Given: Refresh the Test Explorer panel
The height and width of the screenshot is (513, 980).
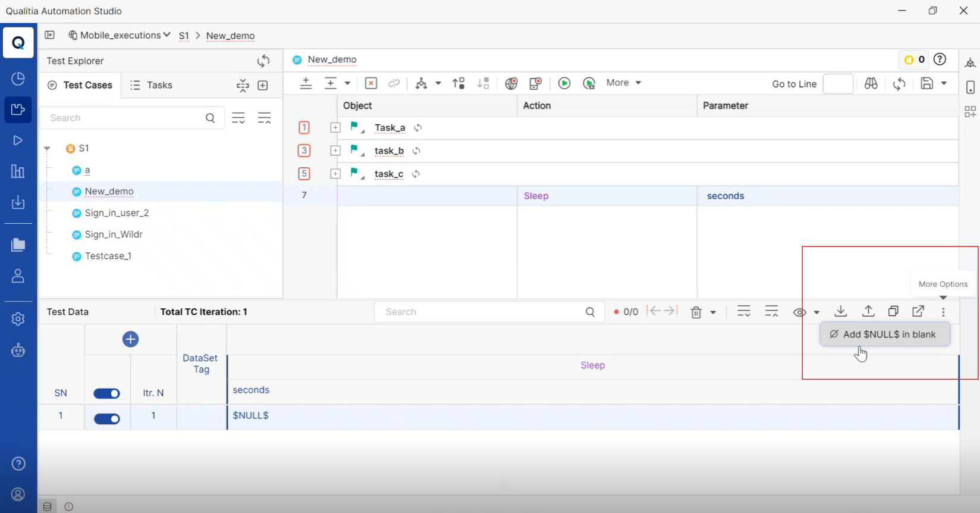Looking at the screenshot, I should tap(263, 61).
